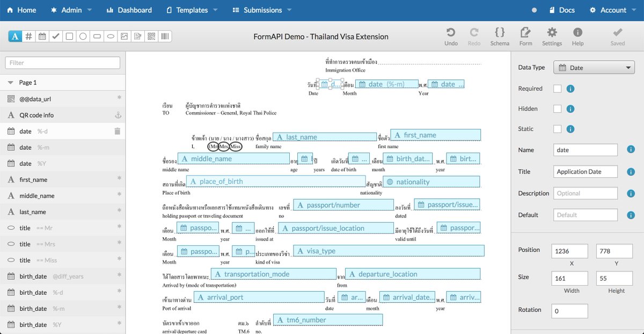Select the text field tool (A)
Screen dimensions: 644x334
coord(15,37)
